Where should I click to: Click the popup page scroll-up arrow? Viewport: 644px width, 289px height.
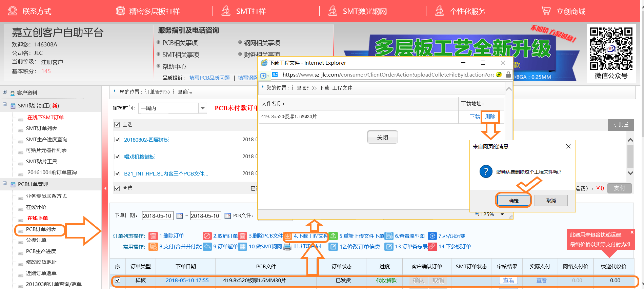click(x=509, y=89)
